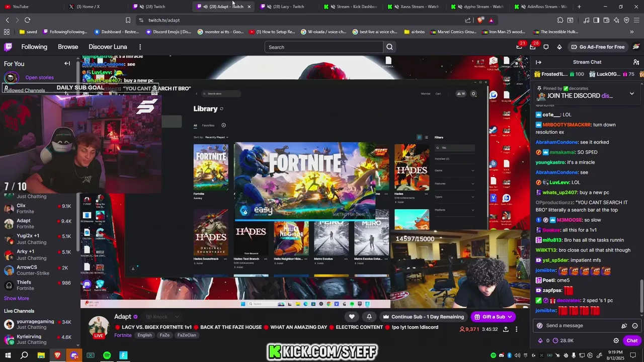Switch to the (3) Home / X tab
Viewport: 644px width, 362px height.
coord(97,7)
